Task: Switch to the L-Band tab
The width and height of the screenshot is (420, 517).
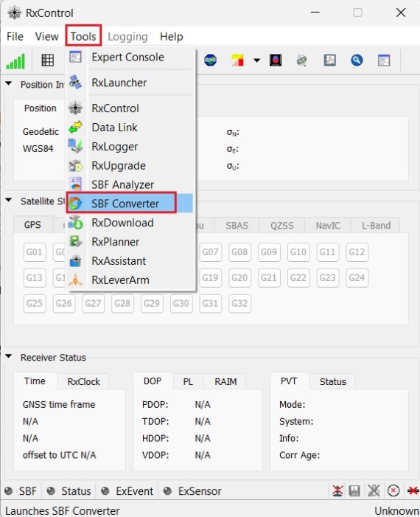Action: click(x=376, y=226)
